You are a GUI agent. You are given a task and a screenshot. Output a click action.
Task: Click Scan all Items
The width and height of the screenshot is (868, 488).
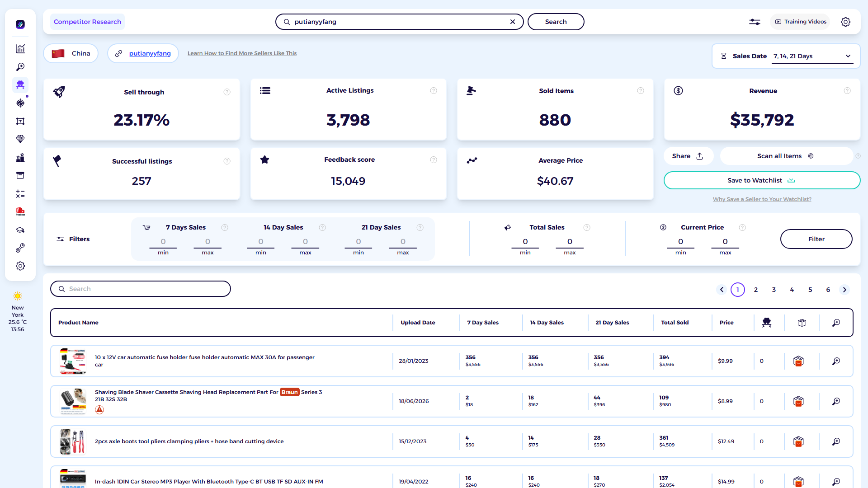tap(786, 156)
